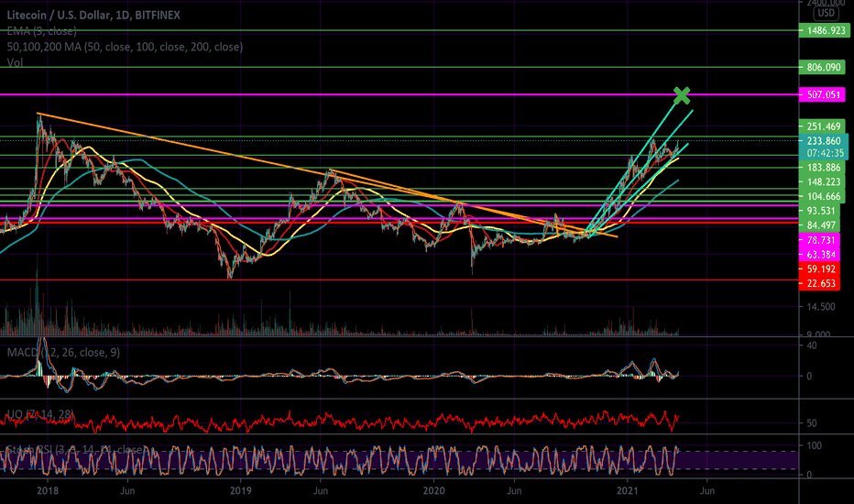Select the red 22.653 price label

[x=819, y=283]
